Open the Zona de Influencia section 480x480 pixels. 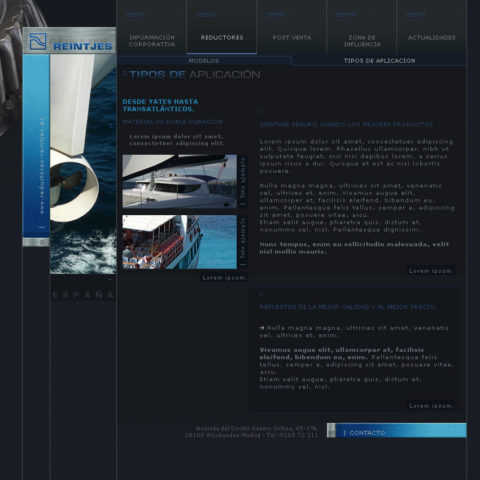[362, 41]
